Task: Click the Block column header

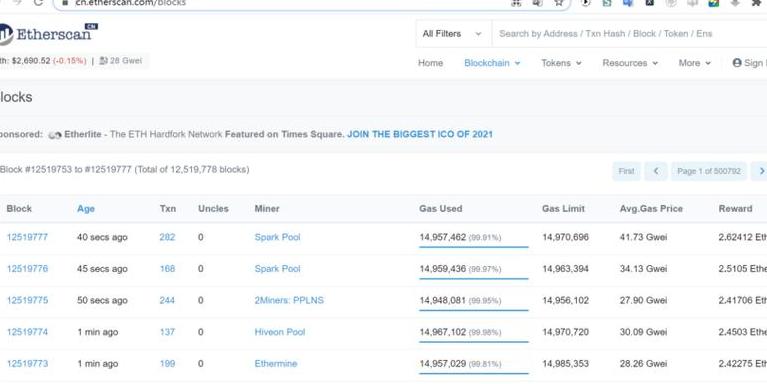Action: pos(19,208)
